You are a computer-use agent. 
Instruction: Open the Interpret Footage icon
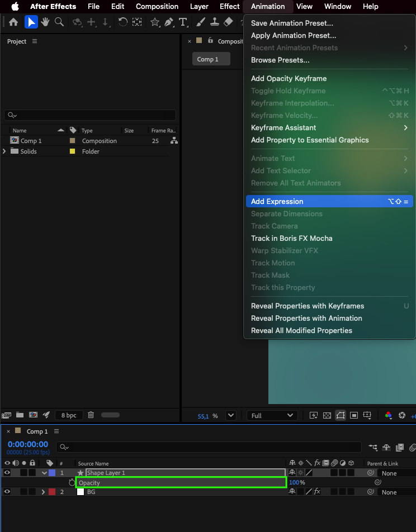click(x=7, y=415)
